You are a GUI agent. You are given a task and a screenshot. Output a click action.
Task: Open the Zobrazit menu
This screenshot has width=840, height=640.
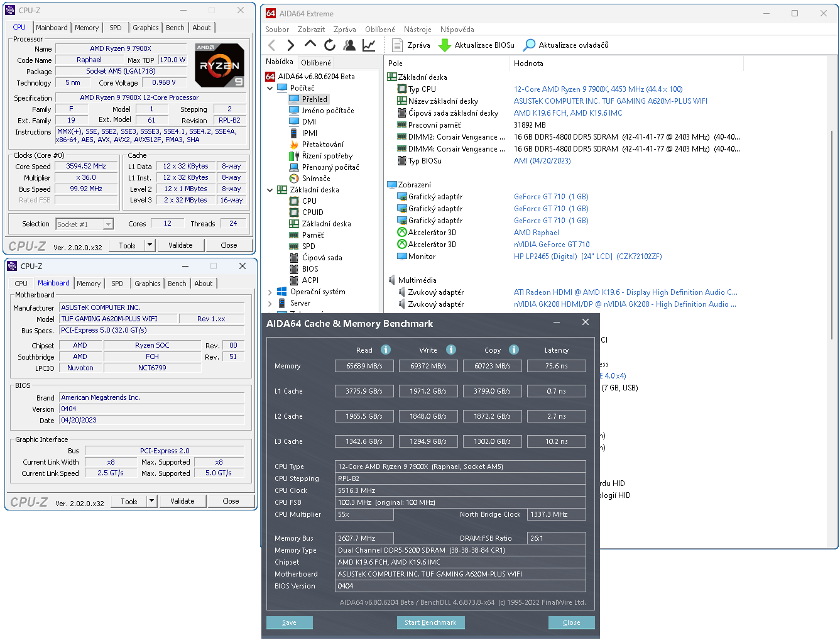311,30
